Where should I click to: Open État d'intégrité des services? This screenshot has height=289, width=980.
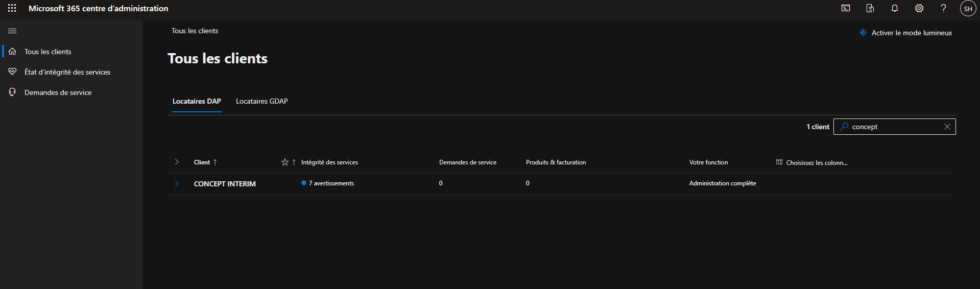coord(67,72)
